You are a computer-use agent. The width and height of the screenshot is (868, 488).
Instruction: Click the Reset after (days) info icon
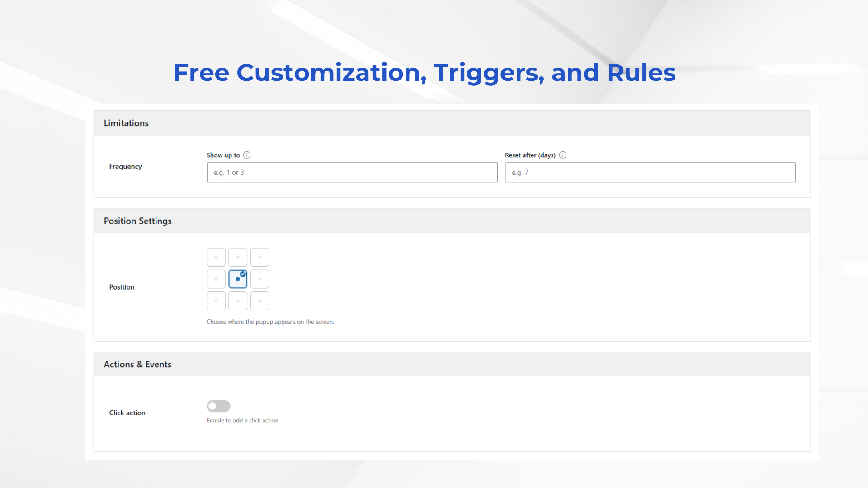[563, 155]
